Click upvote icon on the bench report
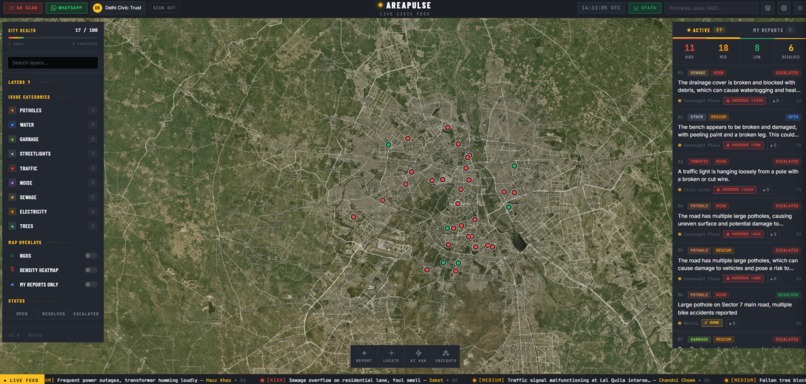Viewport: 806px width, 384px height. click(773, 145)
